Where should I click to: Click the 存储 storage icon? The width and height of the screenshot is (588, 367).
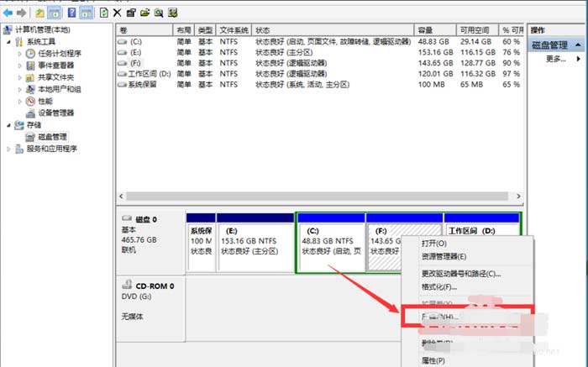tap(18, 125)
